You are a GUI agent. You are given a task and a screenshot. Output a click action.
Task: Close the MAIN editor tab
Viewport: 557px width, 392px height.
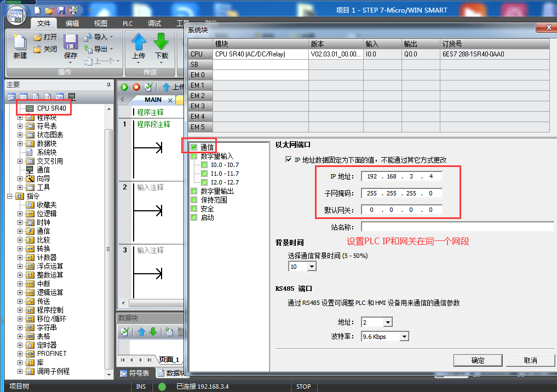170,100
